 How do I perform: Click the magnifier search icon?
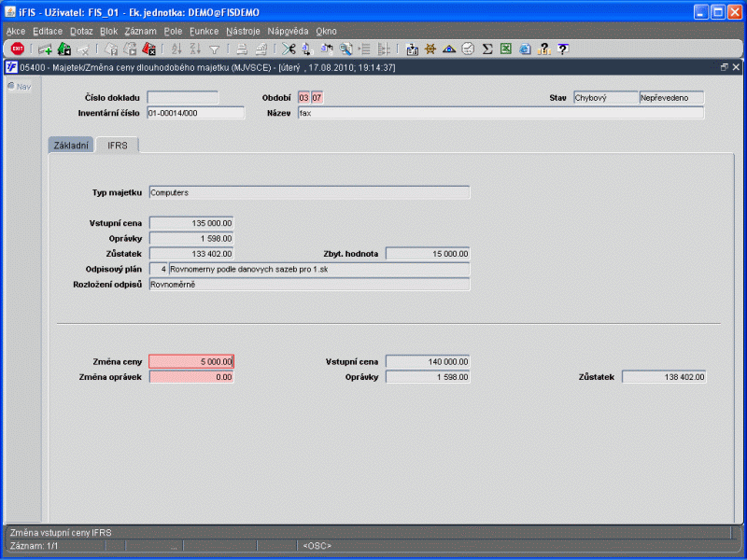tap(345, 49)
